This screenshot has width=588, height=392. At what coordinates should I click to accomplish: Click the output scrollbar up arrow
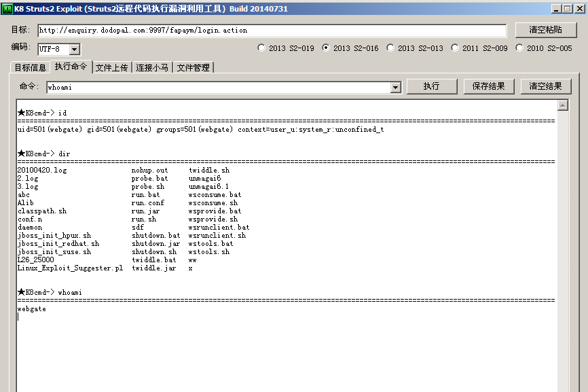pyautogui.click(x=562, y=105)
